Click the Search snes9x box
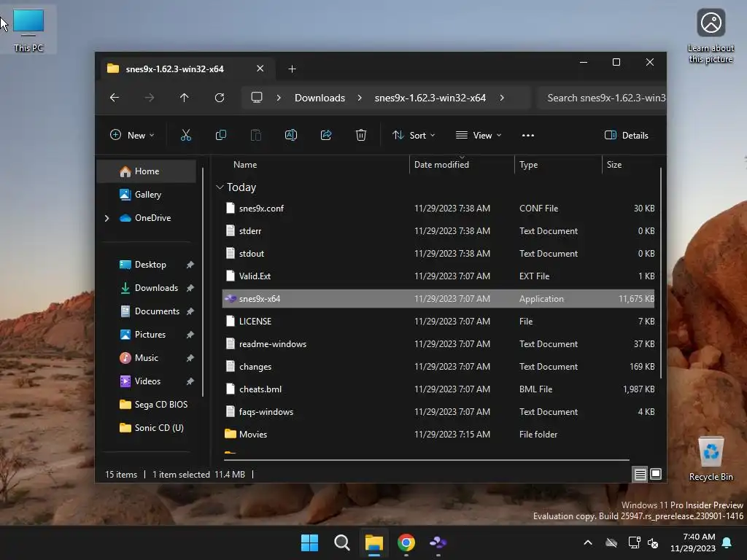The image size is (747, 560). [602, 98]
